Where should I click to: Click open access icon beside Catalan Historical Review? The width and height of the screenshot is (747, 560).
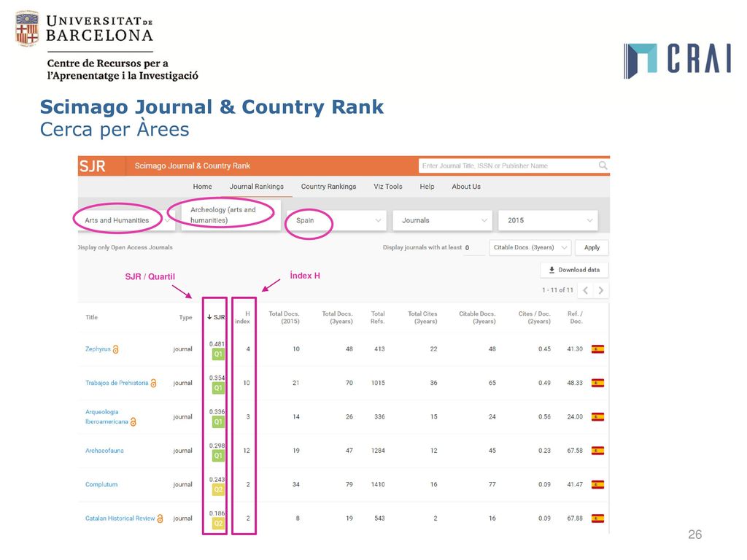[x=160, y=518]
